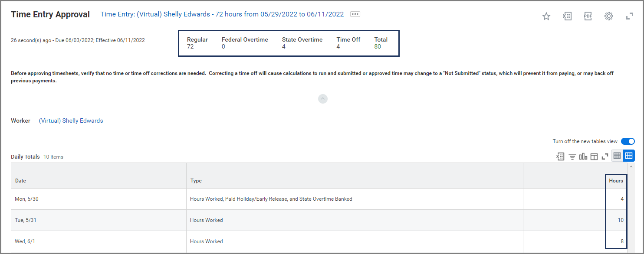Screen dimensions: 644x254
Task: Open worker (Virtual) Shelly Edwards link
Action: click(71, 121)
